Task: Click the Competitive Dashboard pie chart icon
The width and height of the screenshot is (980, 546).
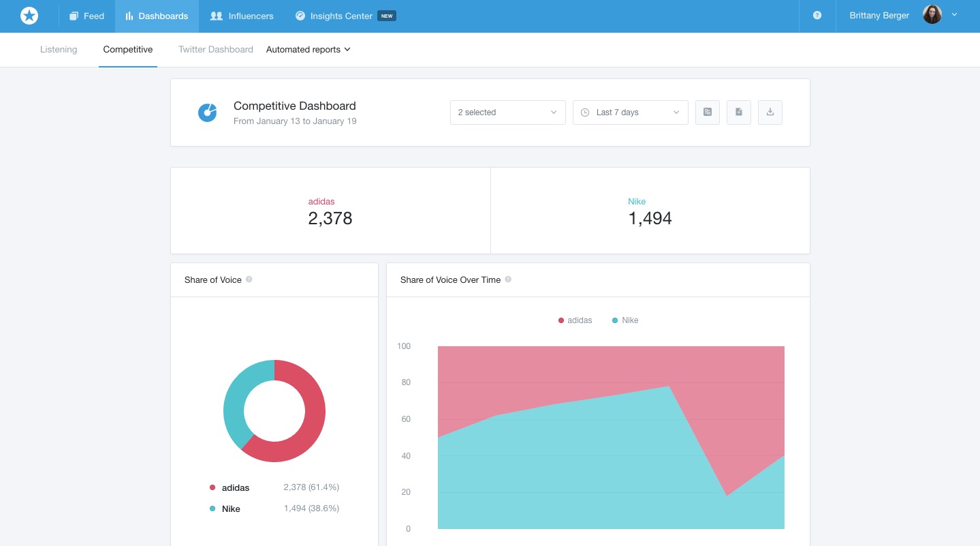Action: point(208,112)
